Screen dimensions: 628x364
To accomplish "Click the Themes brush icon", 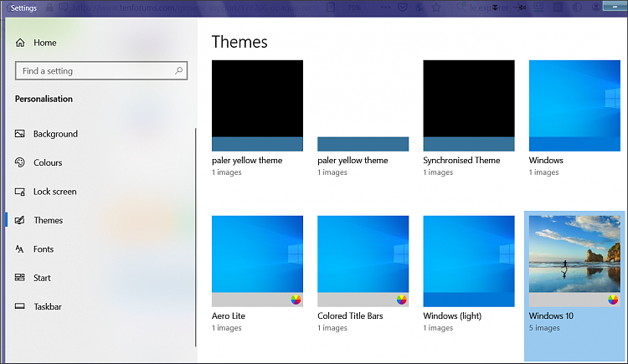I will coord(19,220).
